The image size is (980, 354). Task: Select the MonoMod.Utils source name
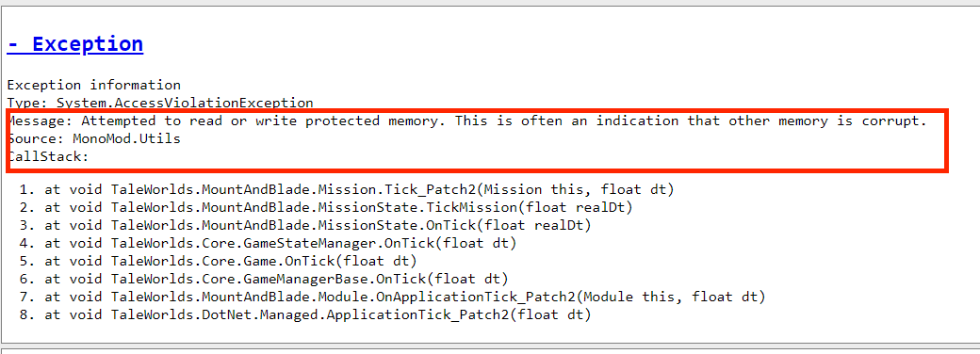coord(126,138)
